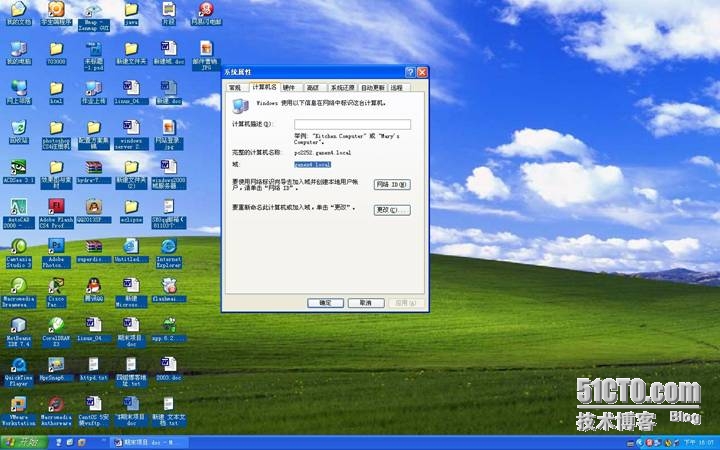Viewport: 720px width, 450px height.
Task: Open the 硬件 tab
Action: coord(289,87)
